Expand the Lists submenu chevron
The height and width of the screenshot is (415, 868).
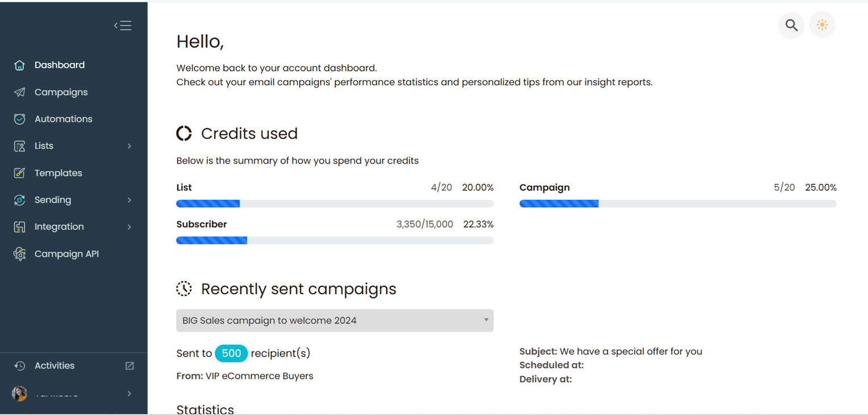point(129,146)
